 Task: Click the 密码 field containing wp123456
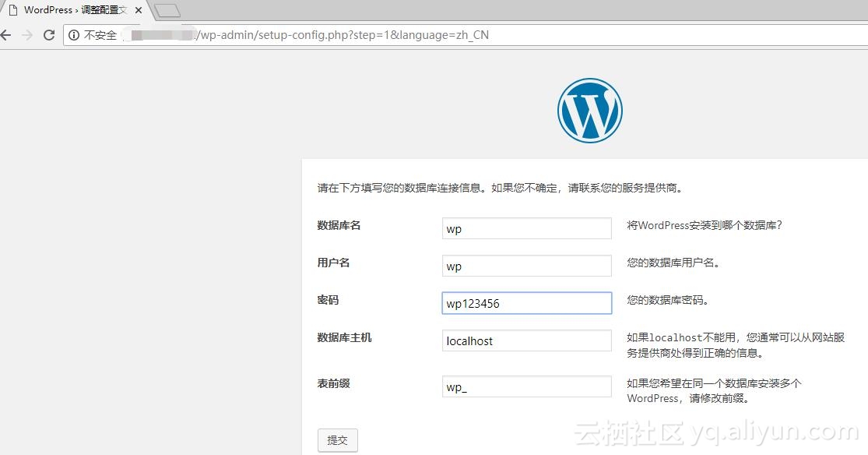tap(526, 303)
